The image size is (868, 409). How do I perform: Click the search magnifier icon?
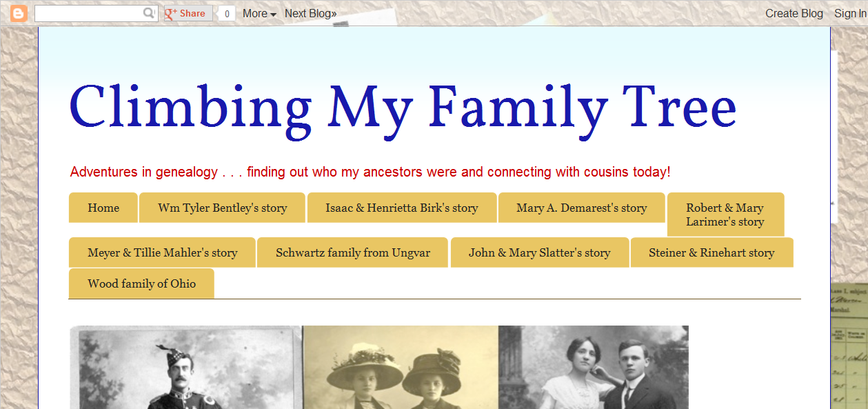[149, 12]
